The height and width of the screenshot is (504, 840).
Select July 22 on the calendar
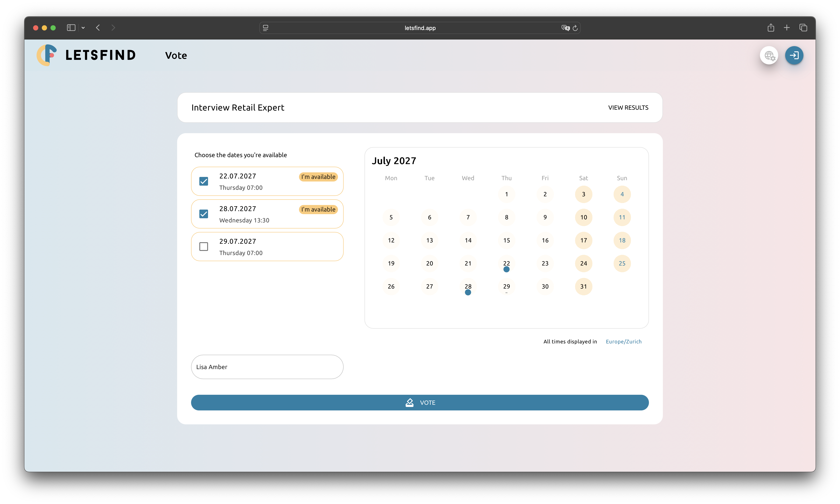click(x=507, y=264)
